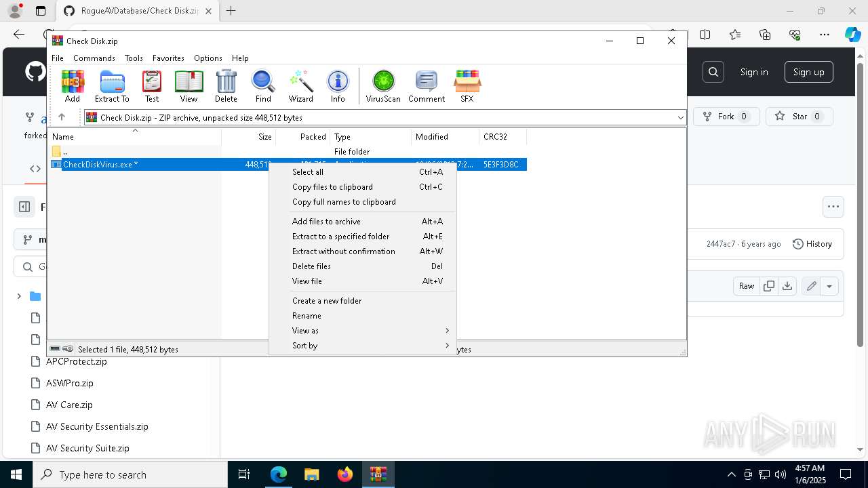The height and width of the screenshot is (488, 868).
Task: Open the archive Comment tool
Action: [x=427, y=86]
